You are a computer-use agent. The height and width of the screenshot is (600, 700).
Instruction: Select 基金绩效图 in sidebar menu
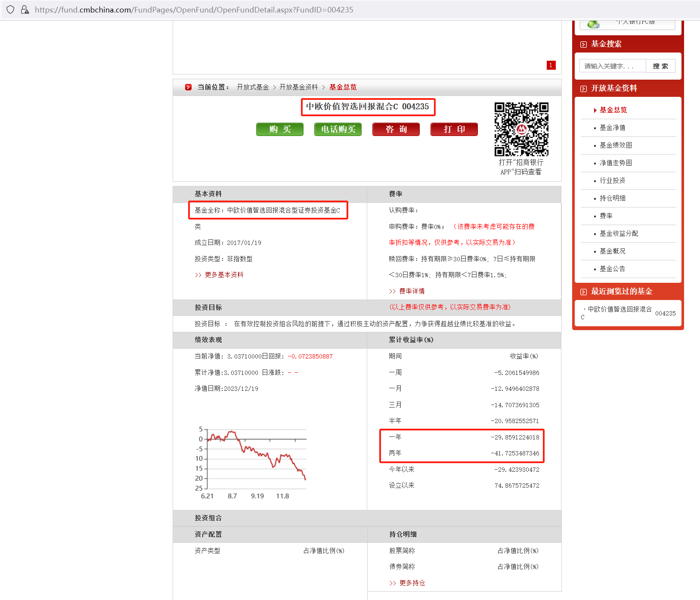tap(616, 145)
